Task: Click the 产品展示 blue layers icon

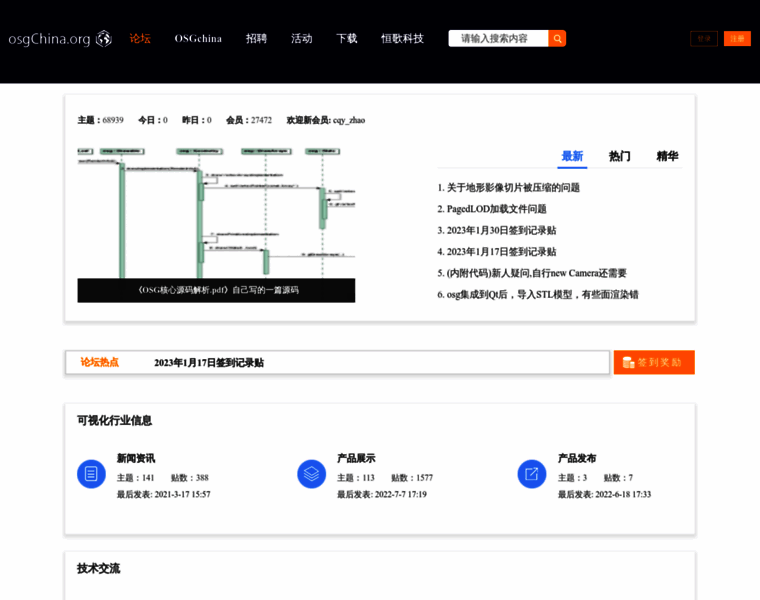Action: (x=311, y=474)
